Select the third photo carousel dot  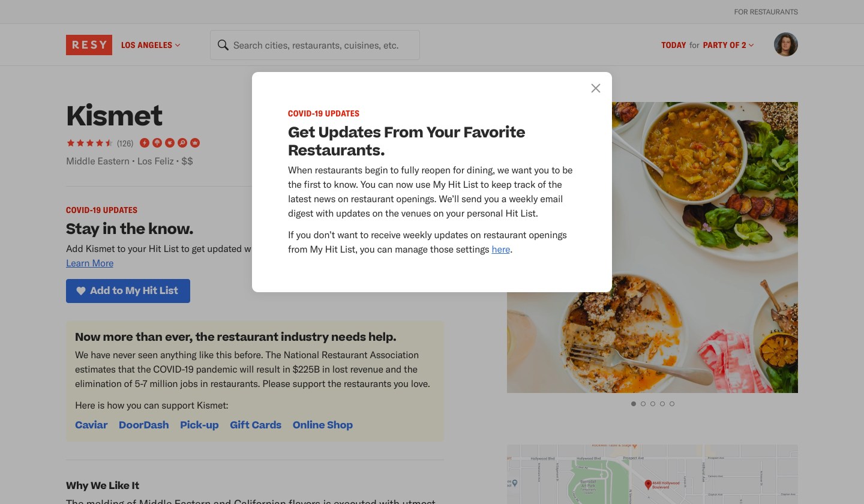click(653, 404)
